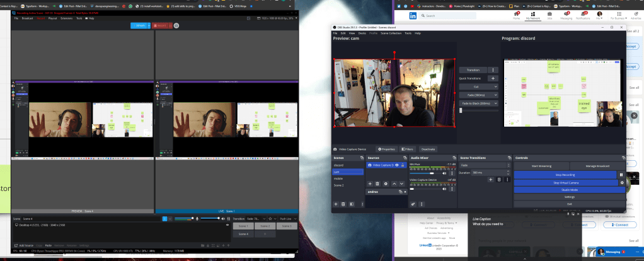Open source properties gear in Sources toolbar
Screen dimensions: 644x261
click(386, 183)
